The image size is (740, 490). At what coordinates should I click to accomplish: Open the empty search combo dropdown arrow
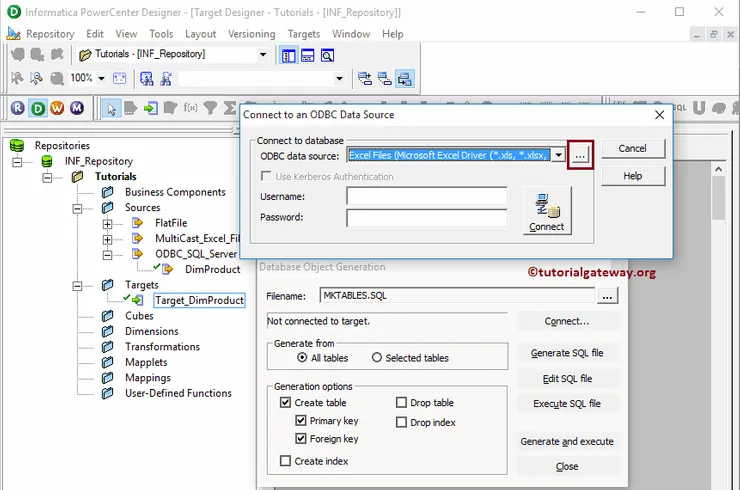(339, 78)
